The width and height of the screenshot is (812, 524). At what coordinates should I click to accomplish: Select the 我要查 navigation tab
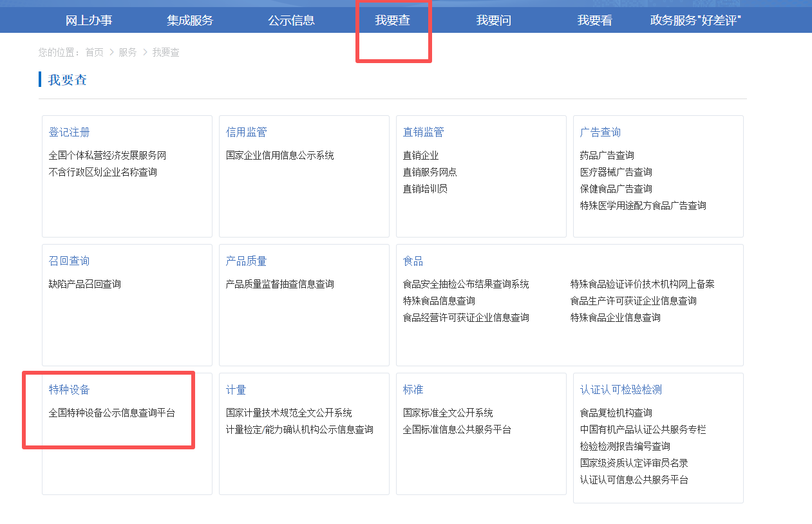393,20
